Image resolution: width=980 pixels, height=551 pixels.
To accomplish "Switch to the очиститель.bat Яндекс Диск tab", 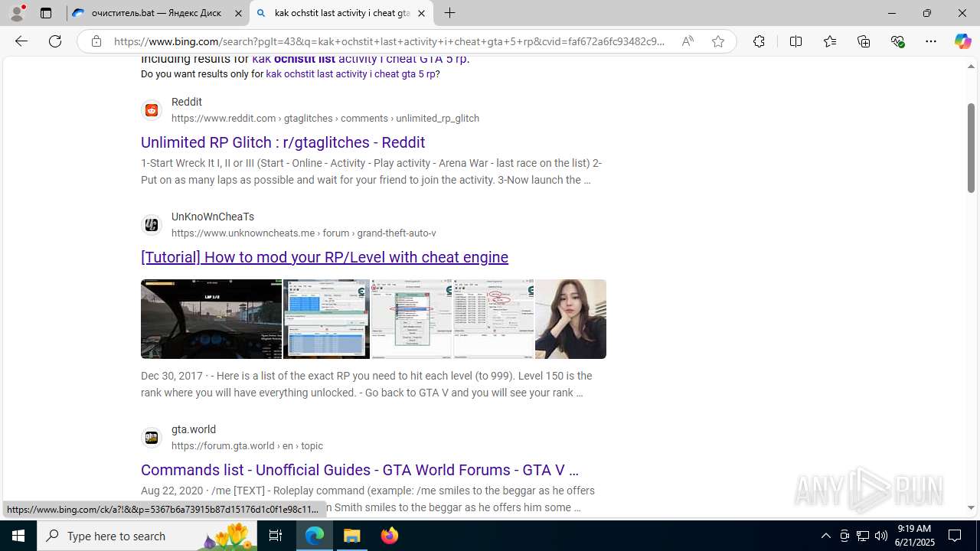I will click(x=158, y=13).
